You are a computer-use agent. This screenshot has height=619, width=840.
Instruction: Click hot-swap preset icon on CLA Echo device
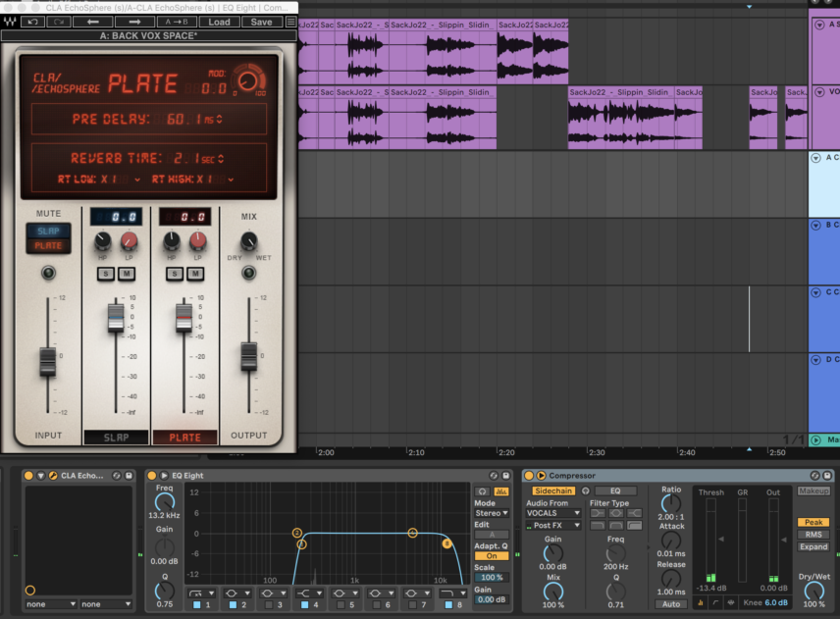point(116,476)
